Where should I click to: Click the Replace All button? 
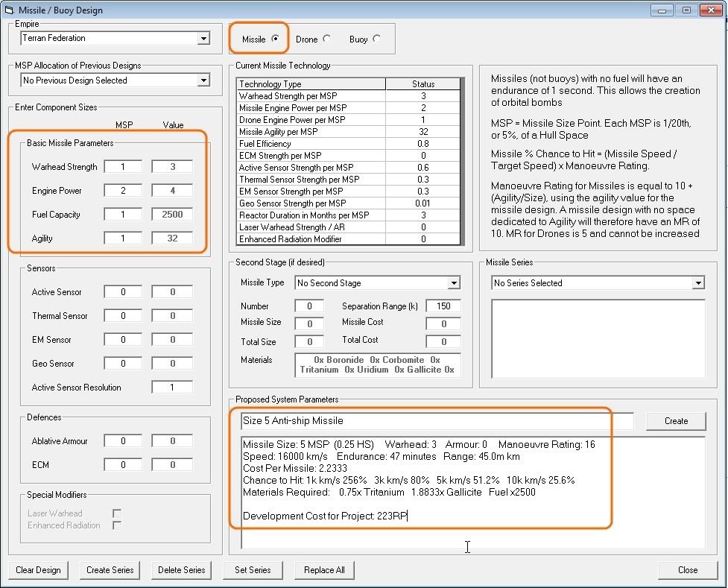click(x=324, y=570)
